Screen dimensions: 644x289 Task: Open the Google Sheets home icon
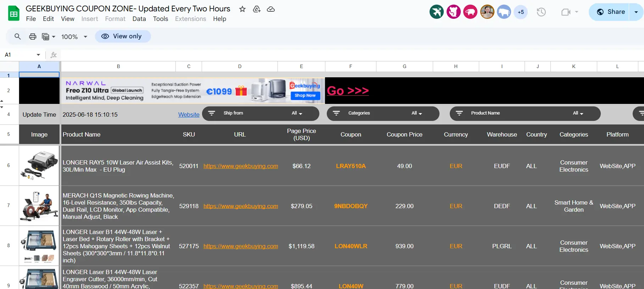click(x=13, y=13)
